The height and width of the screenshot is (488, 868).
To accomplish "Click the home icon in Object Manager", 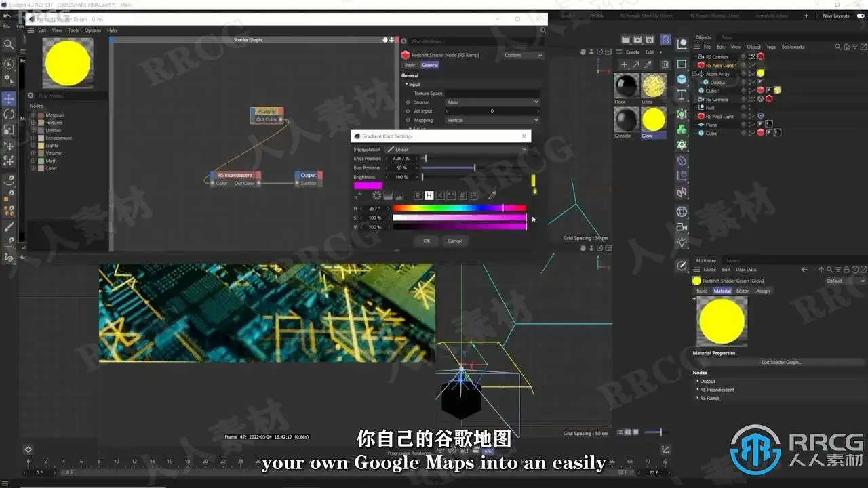I will pyautogui.click(x=846, y=47).
